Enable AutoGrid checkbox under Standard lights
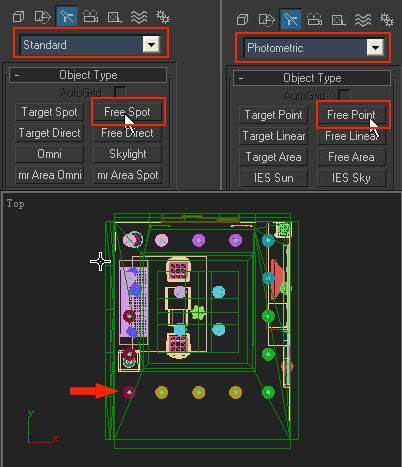Screen dimensions: 402x467 coord(119,92)
